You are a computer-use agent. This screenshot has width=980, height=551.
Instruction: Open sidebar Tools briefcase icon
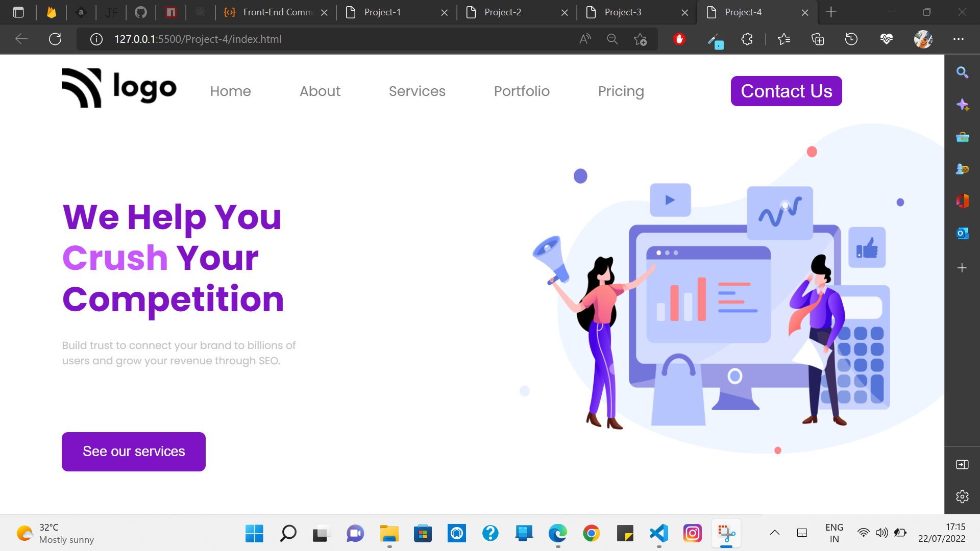click(x=962, y=137)
